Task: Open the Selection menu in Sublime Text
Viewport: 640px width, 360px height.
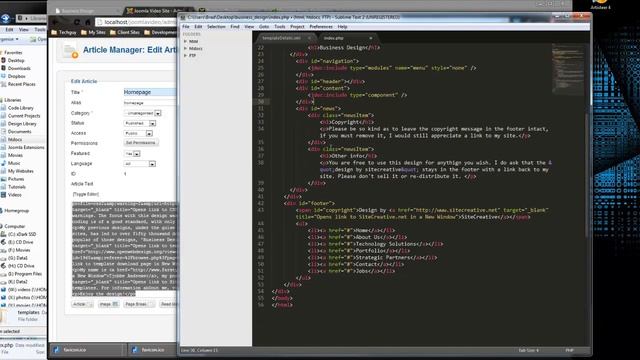Action: [x=216, y=27]
